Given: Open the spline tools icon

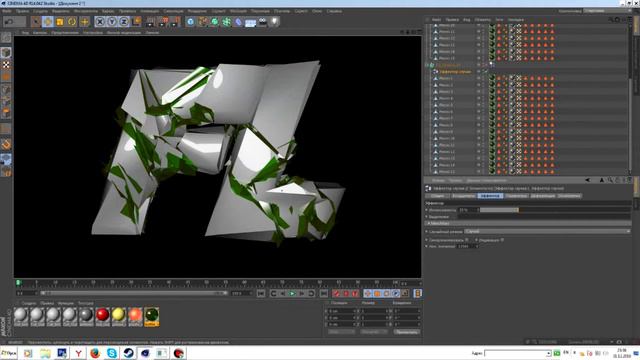Looking at the screenshot, I should [202, 21].
